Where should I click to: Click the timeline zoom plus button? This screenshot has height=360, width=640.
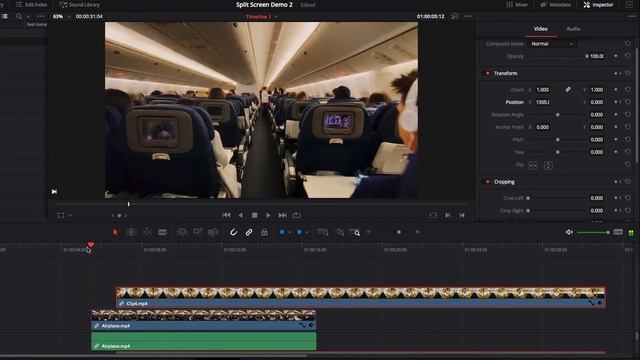418,232
